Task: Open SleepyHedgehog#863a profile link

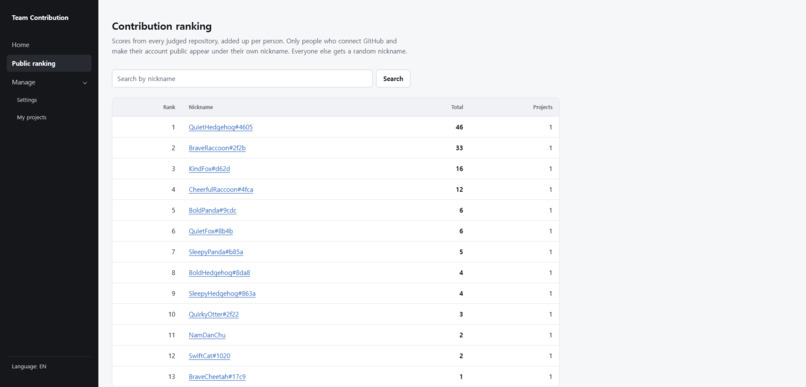Action: [x=222, y=294]
